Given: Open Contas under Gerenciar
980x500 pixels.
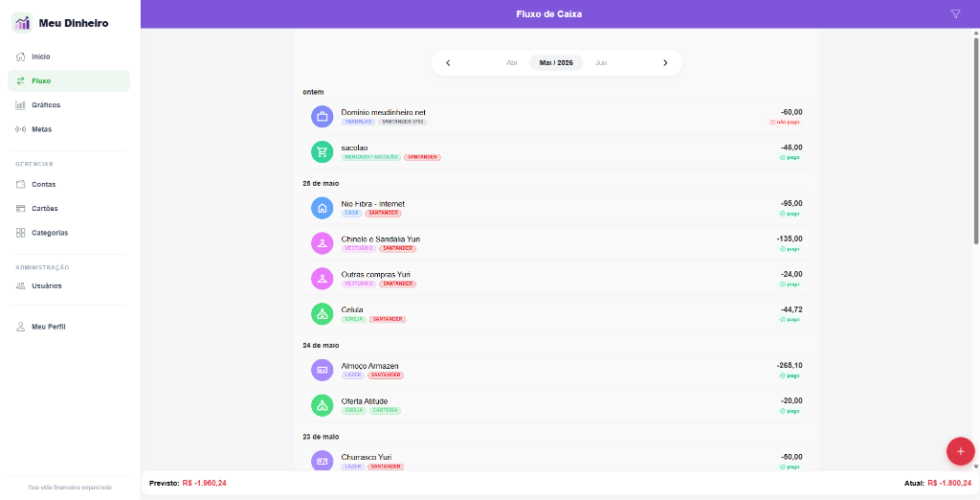Looking at the screenshot, I should click(x=69, y=184).
